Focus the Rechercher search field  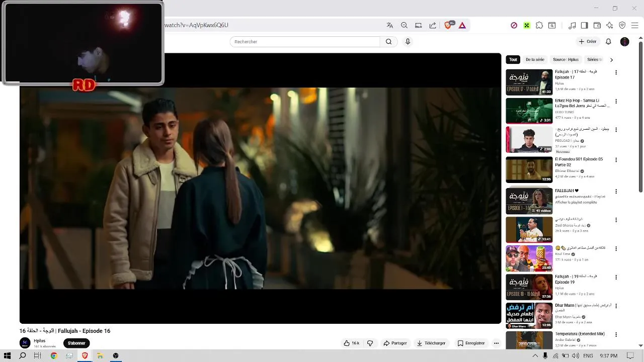[305, 42]
